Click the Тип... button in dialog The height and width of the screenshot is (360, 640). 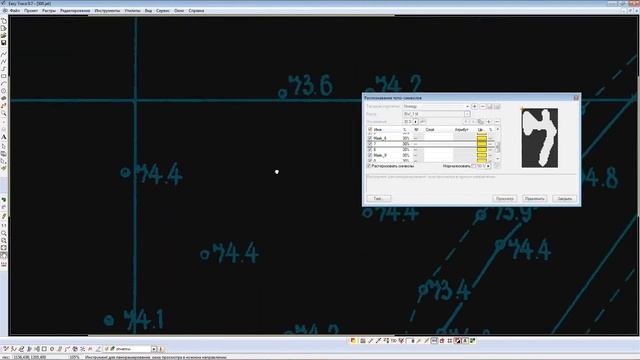pos(378,198)
